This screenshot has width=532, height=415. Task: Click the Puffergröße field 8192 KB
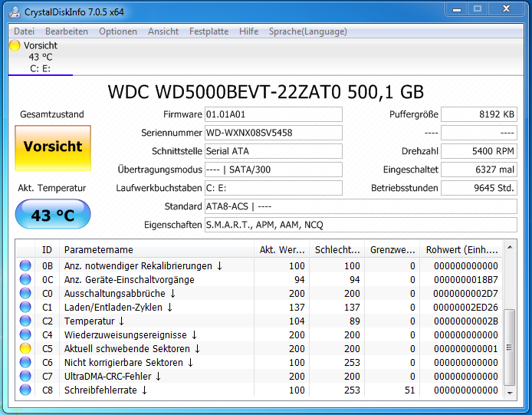(479, 114)
